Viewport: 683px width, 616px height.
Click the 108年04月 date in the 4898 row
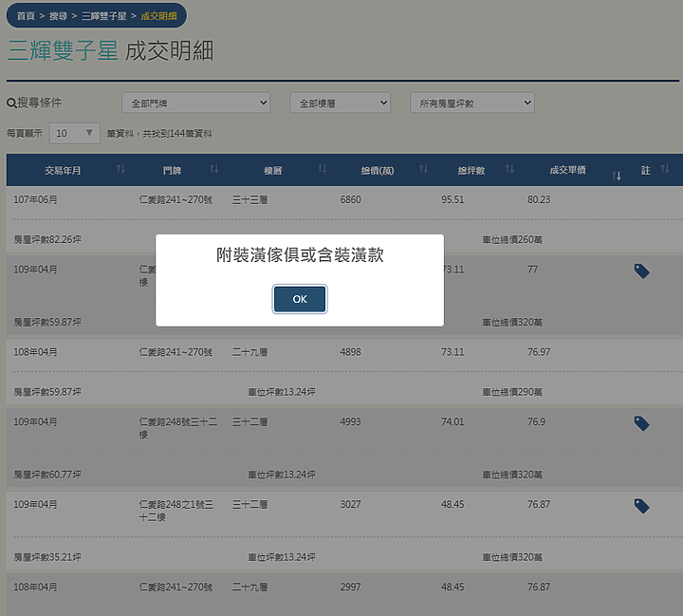(35, 352)
